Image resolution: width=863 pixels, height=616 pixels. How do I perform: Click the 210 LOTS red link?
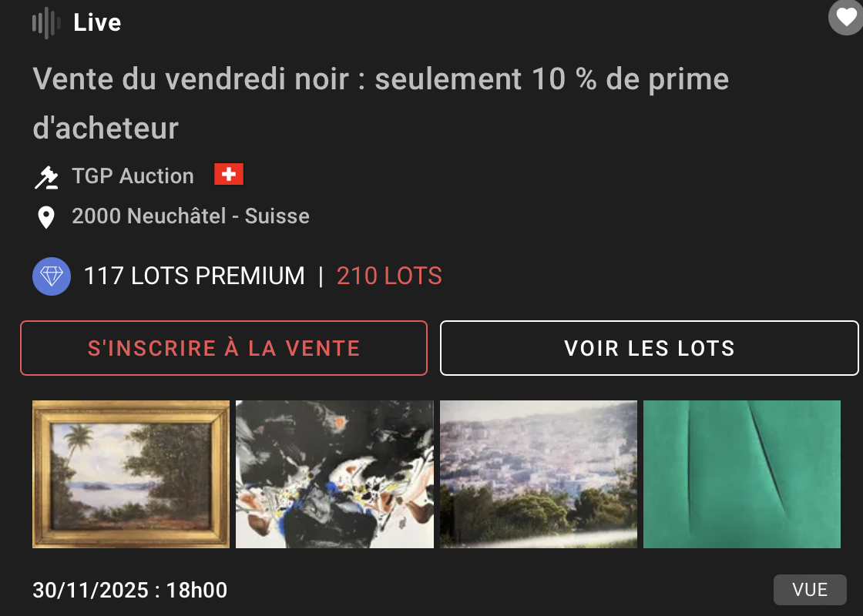(x=389, y=276)
